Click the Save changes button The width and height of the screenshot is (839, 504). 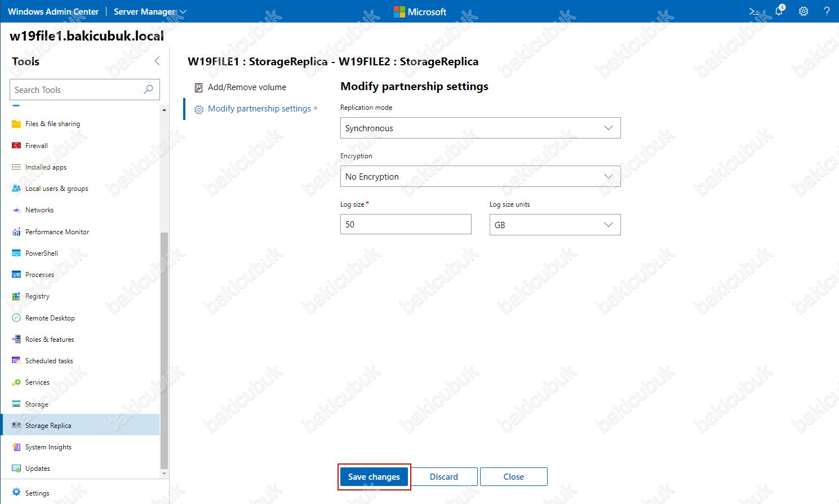(374, 477)
